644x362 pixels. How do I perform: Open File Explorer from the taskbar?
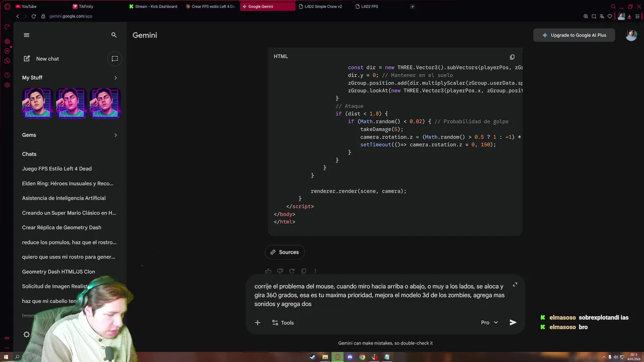[x=325, y=357]
